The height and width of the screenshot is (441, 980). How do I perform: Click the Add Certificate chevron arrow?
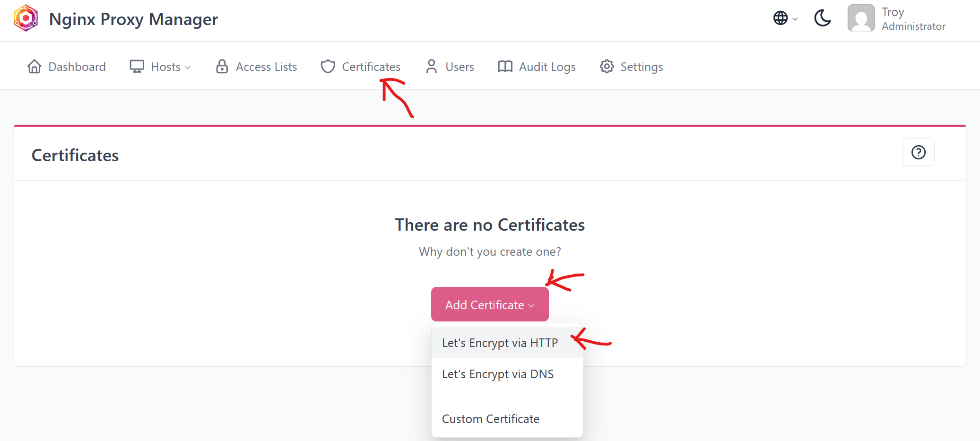coord(531,306)
